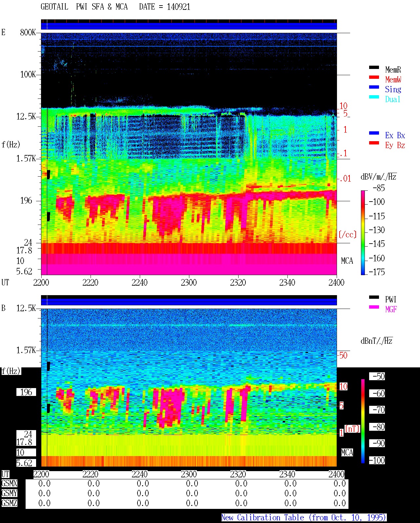Click the Ex Bx legend label

point(395,135)
